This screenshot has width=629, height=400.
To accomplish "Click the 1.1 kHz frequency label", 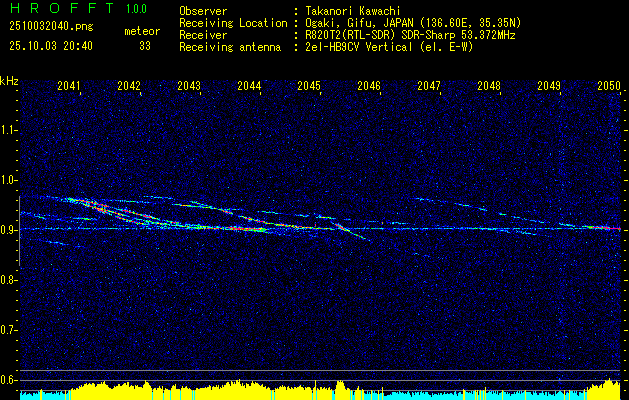I will tap(8, 130).
